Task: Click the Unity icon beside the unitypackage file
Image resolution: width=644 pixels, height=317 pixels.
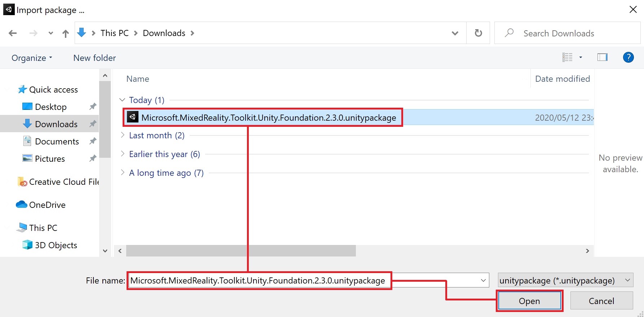Action: (x=133, y=117)
